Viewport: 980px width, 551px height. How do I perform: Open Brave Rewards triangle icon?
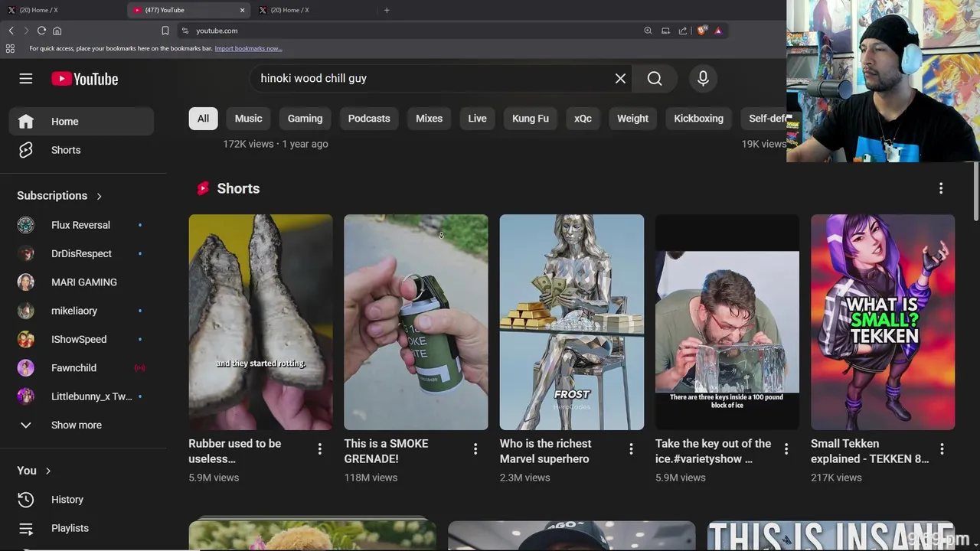tap(718, 31)
